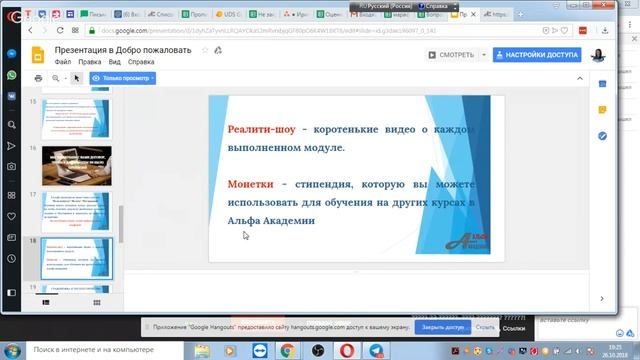Image resolution: width=640 pixels, height=360 pixels.
Task: Open OBS Studio from the taskbar
Action: [x=318, y=351]
